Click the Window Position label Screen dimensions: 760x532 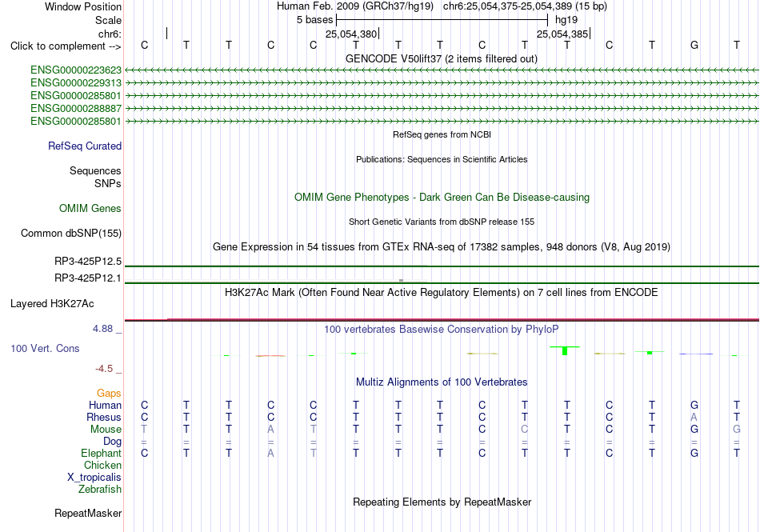coord(83,6)
